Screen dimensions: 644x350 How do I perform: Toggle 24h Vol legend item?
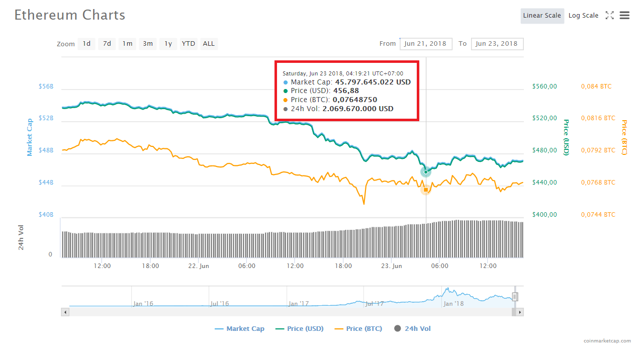[413, 329]
